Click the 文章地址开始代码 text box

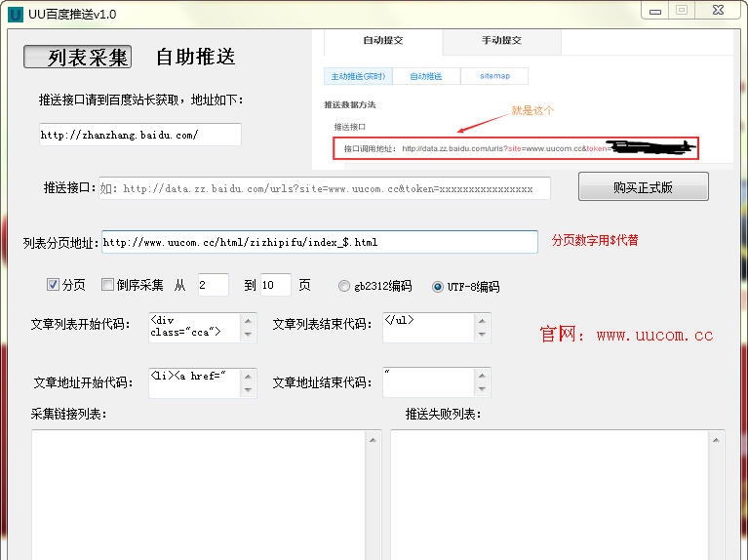(194, 382)
